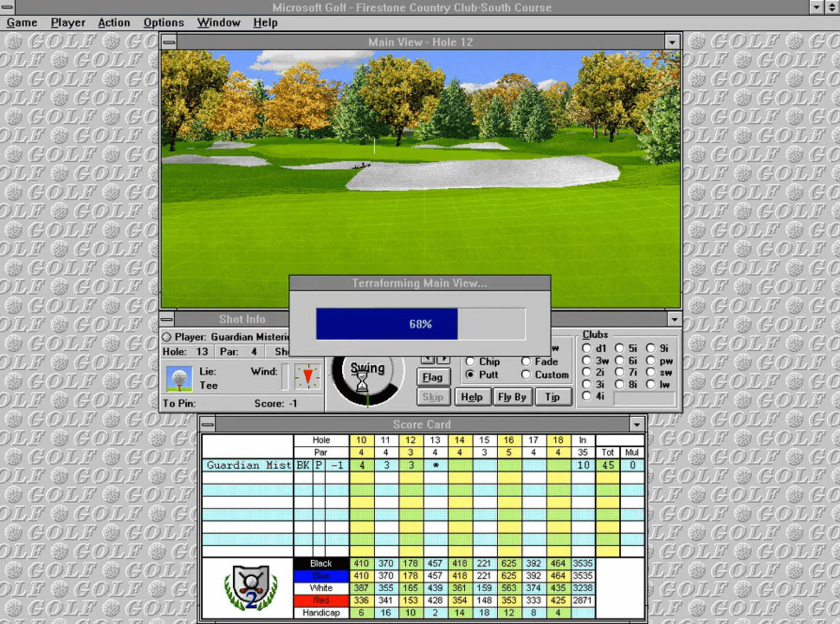
Task: Click the Black tee total 3535 cell
Action: (x=583, y=563)
